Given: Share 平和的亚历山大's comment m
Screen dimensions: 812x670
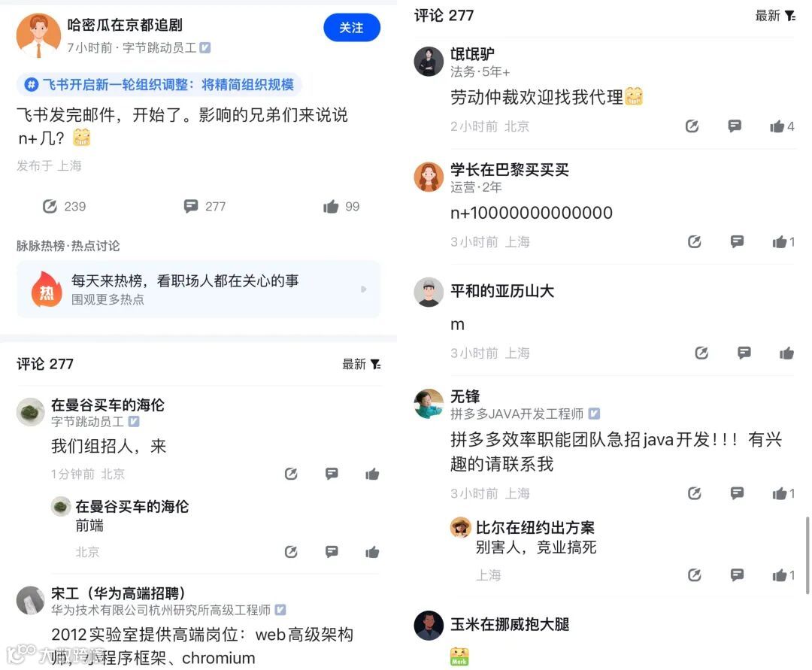Looking at the screenshot, I should (701, 353).
